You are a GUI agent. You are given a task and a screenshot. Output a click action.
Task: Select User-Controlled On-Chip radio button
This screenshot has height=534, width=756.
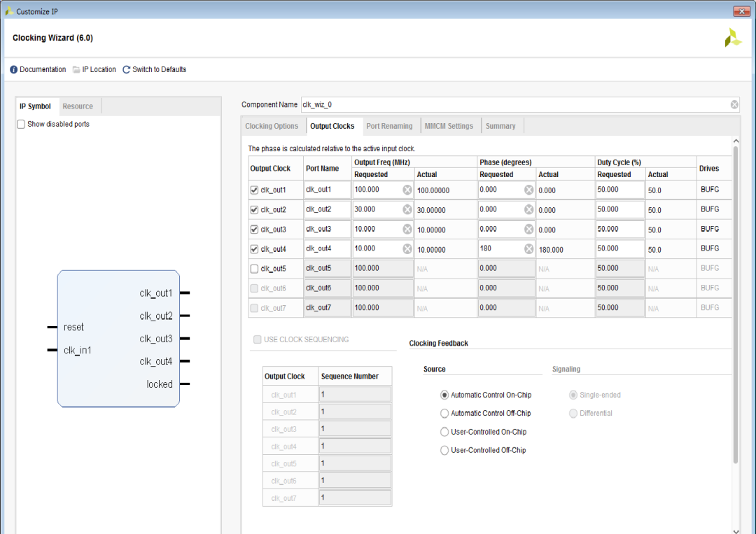coord(444,432)
